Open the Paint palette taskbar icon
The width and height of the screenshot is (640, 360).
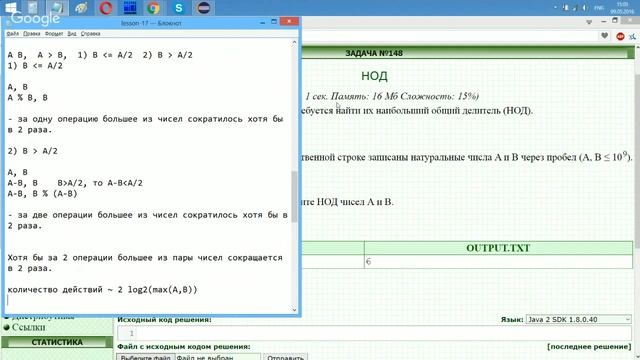[81, 7]
